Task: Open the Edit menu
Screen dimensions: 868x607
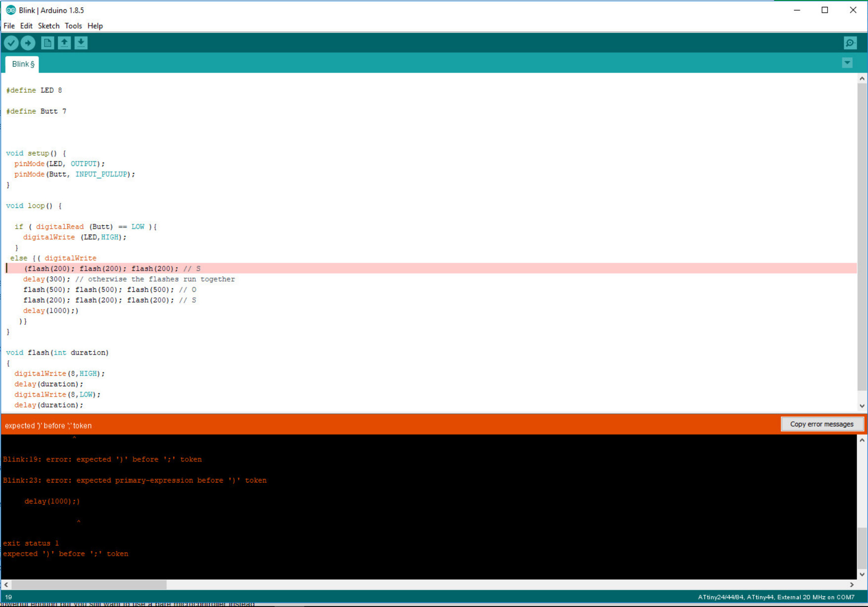Action: point(26,26)
